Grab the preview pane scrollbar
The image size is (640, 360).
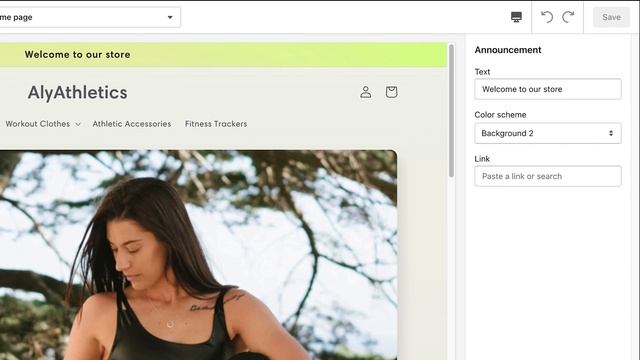(451, 111)
